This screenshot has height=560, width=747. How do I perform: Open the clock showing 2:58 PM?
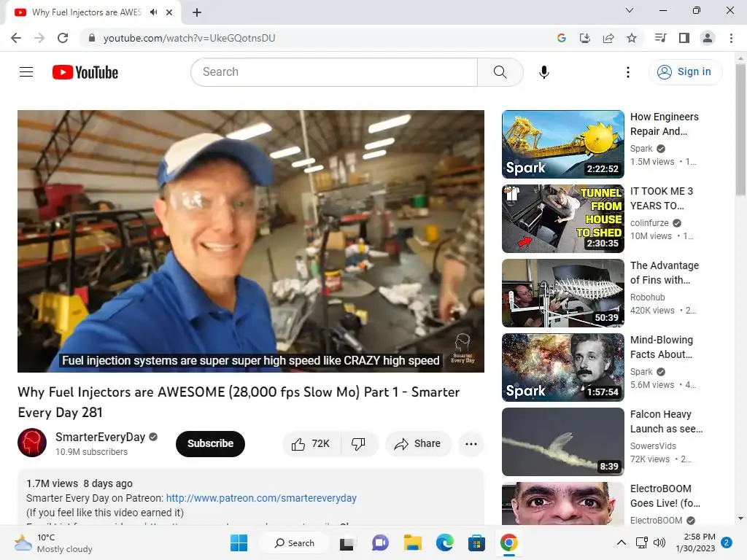pyautogui.click(x=695, y=542)
